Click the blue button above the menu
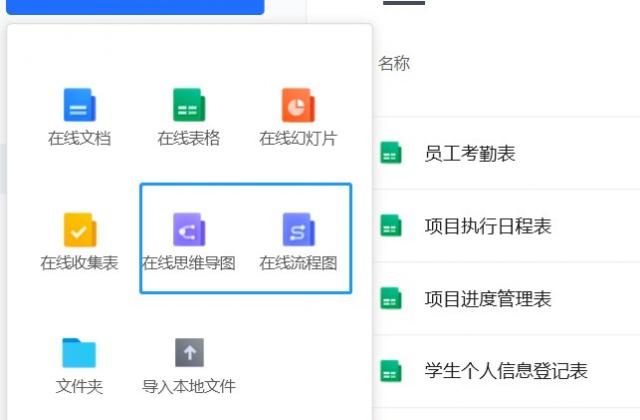 (135, 7)
